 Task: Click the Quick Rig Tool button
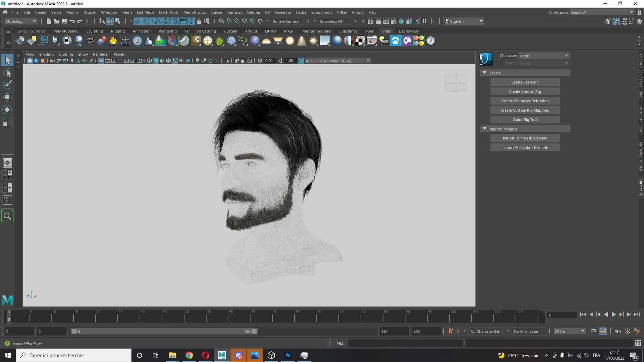point(525,120)
